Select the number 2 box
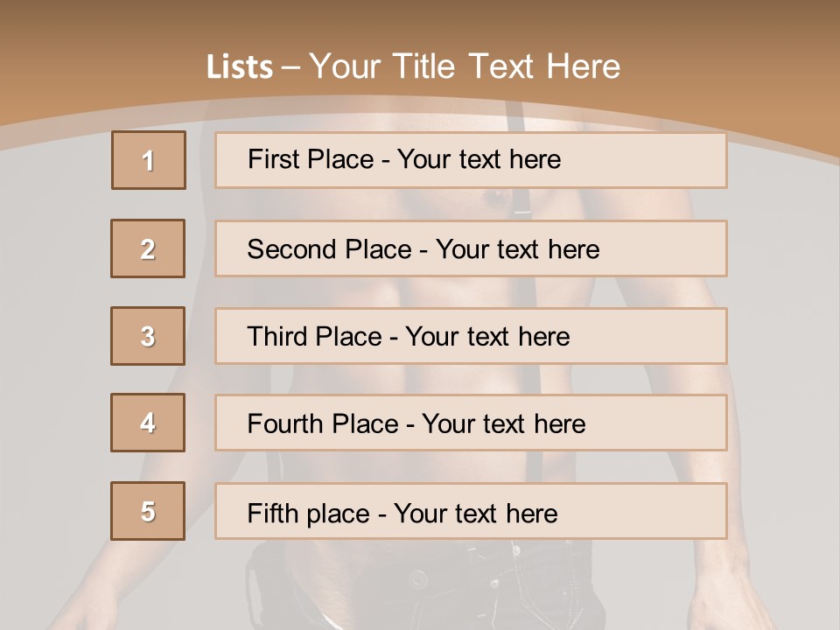 pyautogui.click(x=148, y=248)
